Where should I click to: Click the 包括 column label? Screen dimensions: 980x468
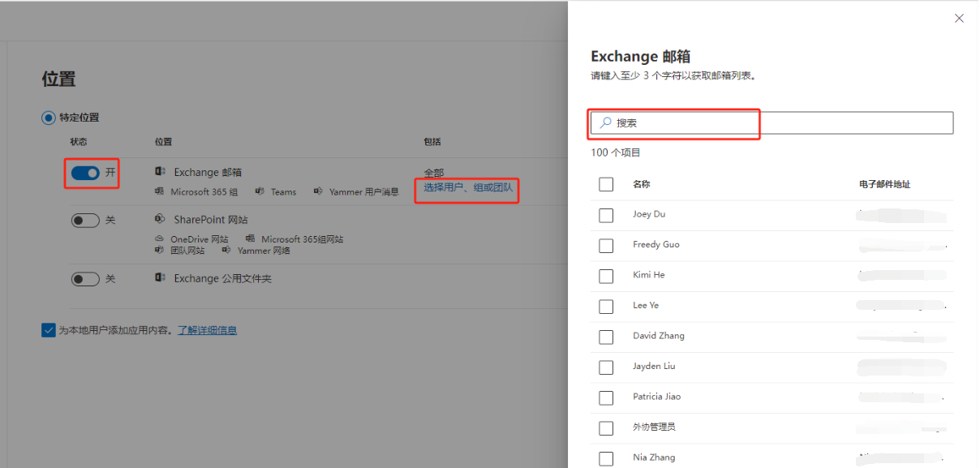pyautogui.click(x=432, y=142)
